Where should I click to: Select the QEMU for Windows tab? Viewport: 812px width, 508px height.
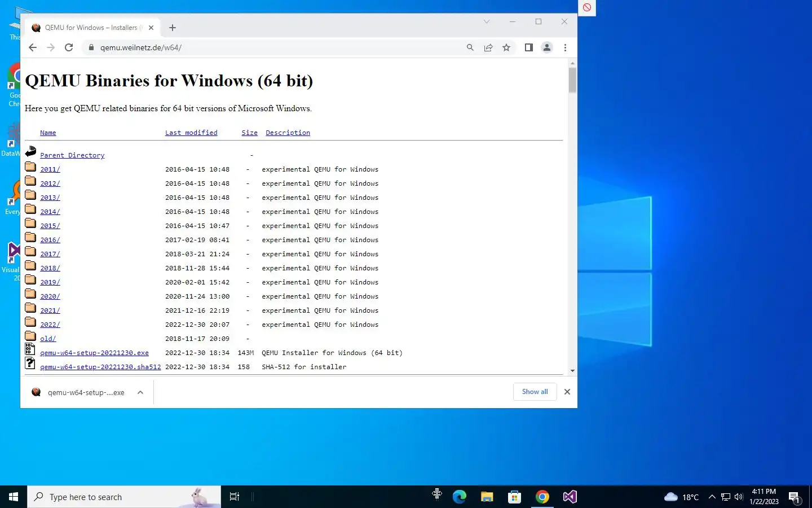pyautogui.click(x=93, y=28)
